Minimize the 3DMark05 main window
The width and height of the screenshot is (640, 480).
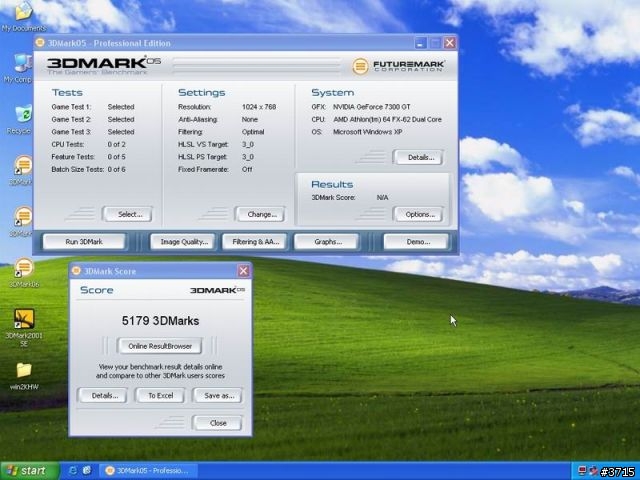[421, 43]
